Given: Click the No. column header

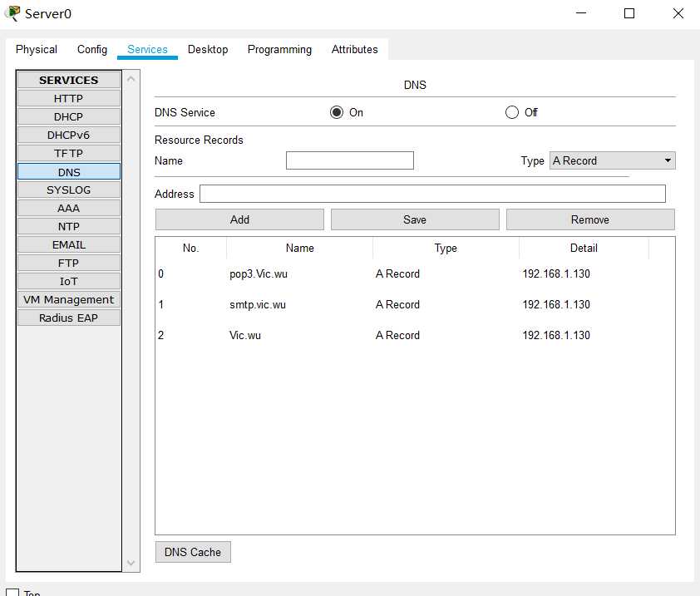Looking at the screenshot, I should coord(191,248).
